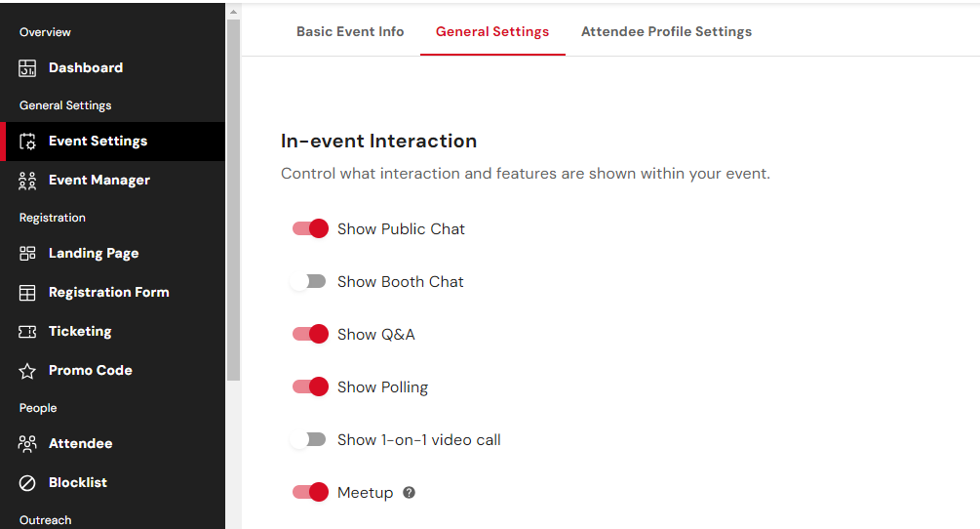980x529 pixels.
Task: Open the Promo Code star icon
Action: (x=27, y=371)
